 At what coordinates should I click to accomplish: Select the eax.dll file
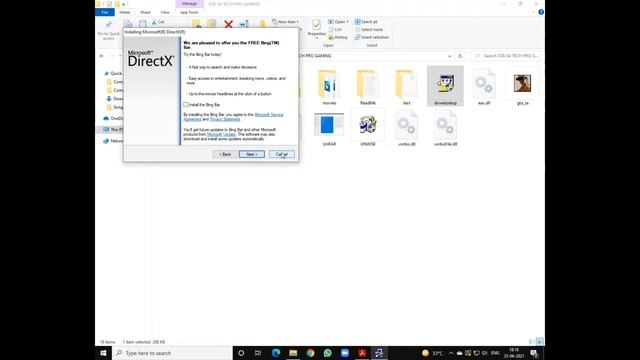pos(484,87)
